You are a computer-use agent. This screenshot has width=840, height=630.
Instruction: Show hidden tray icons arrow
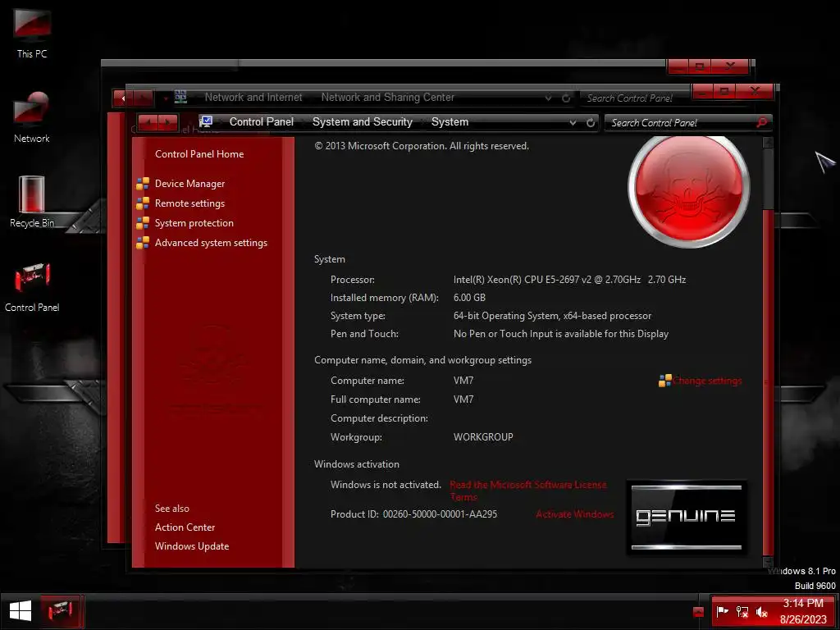(698, 612)
